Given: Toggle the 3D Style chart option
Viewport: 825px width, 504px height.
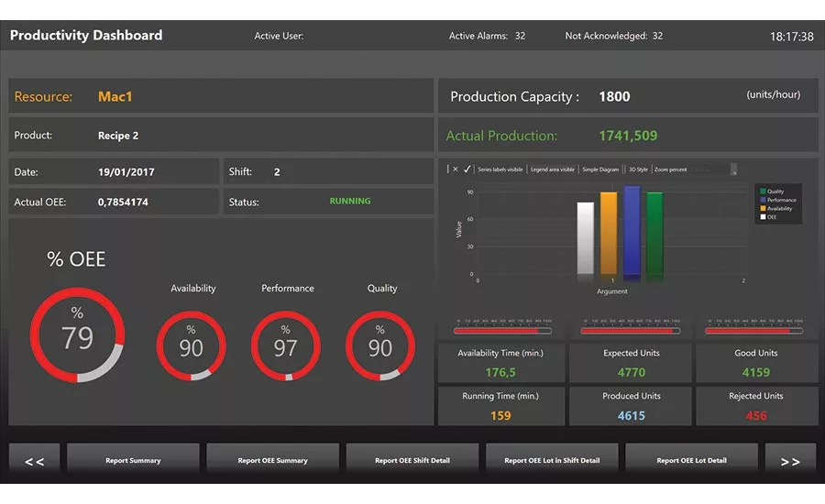Looking at the screenshot, I should point(638,170).
